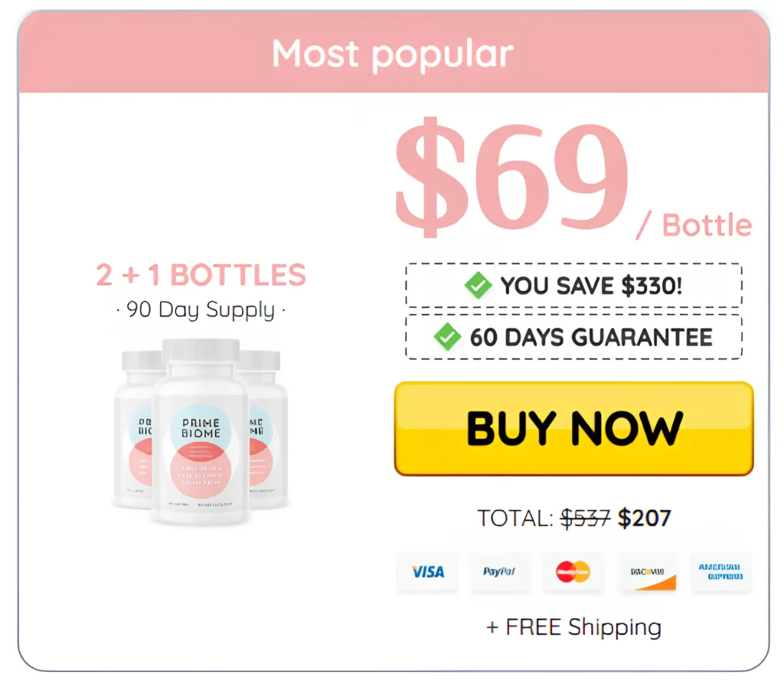The image size is (784, 697).
Task: Click the 90 Day Supply text
Action: [x=201, y=310]
